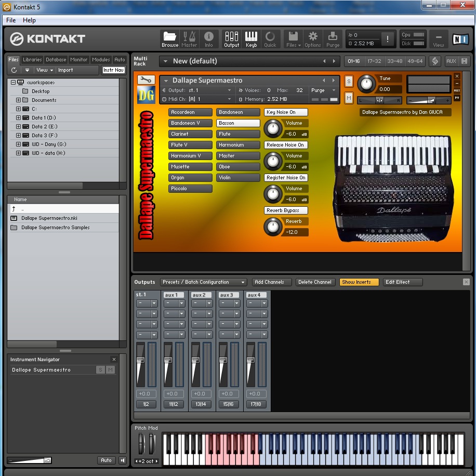Toggle Register Noise On
476x476 pixels.
pyautogui.click(x=286, y=178)
